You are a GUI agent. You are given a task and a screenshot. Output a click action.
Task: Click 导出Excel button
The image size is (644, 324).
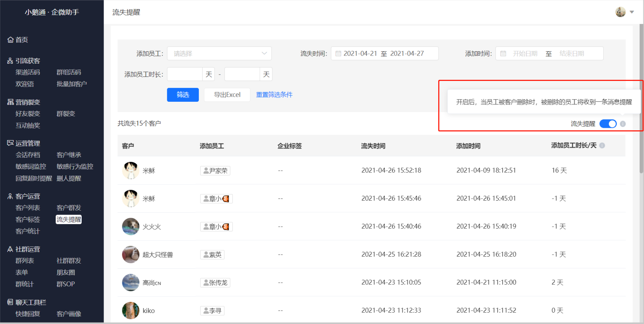click(x=227, y=95)
